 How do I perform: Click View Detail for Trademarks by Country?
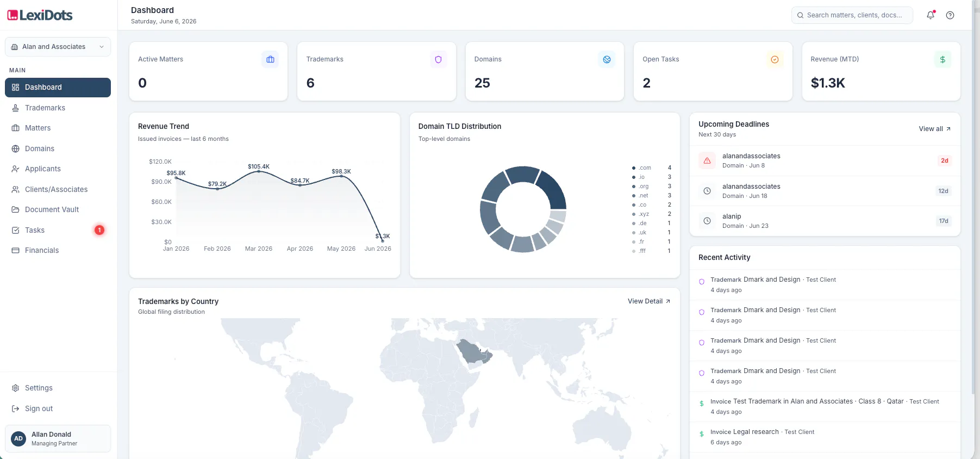[x=649, y=301]
